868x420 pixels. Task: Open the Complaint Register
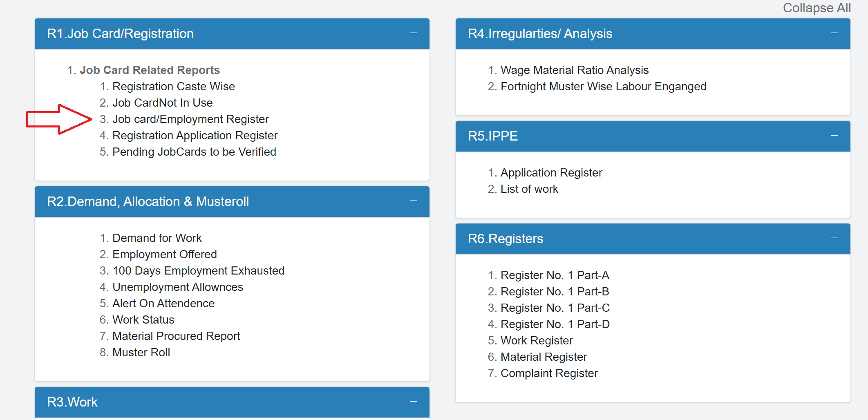549,373
